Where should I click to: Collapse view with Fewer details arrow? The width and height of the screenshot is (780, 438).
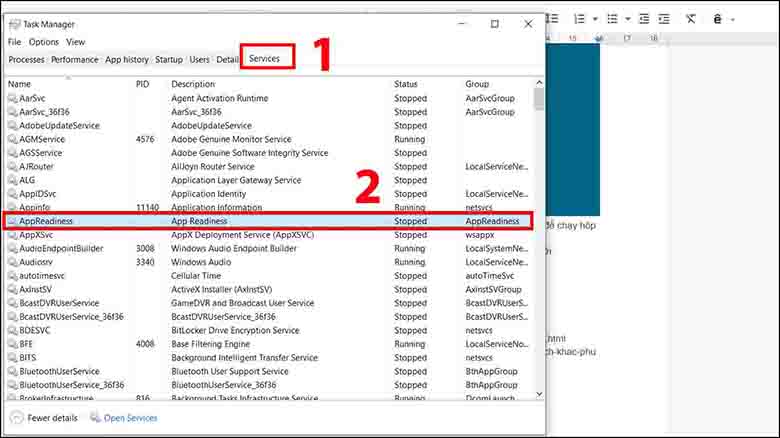click(x=14, y=418)
